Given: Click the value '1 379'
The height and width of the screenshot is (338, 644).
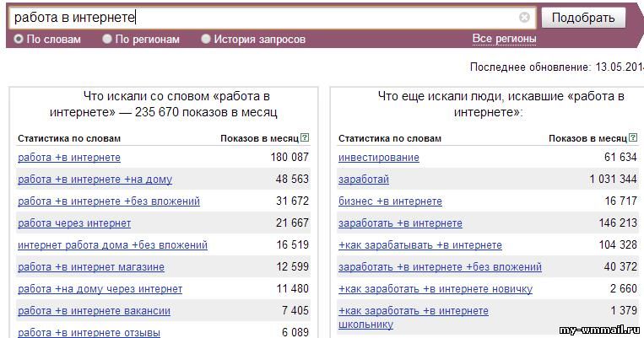Looking at the screenshot, I should [x=624, y=311].
